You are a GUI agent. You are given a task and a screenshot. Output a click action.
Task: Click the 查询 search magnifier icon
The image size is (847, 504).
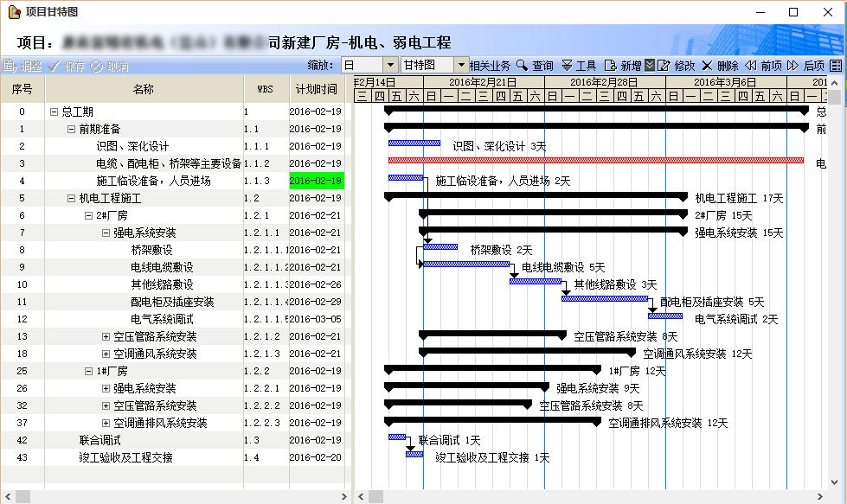[522, 66]
